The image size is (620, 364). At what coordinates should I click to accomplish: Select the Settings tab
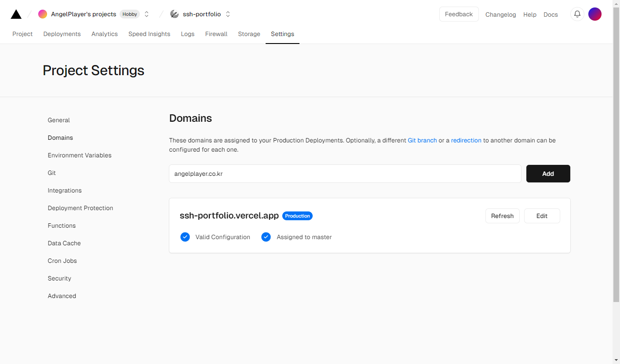[x=282, y=34]
